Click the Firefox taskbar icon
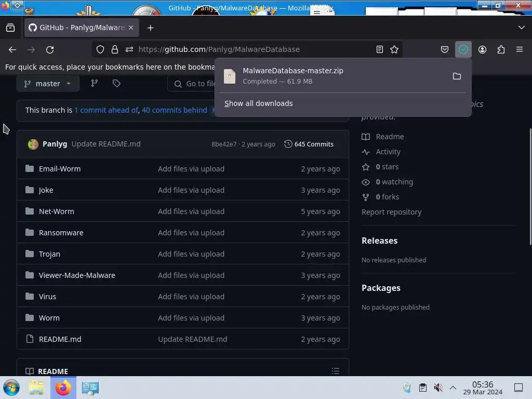Viewport: 532px width, 399px height. tap(63, 388)
